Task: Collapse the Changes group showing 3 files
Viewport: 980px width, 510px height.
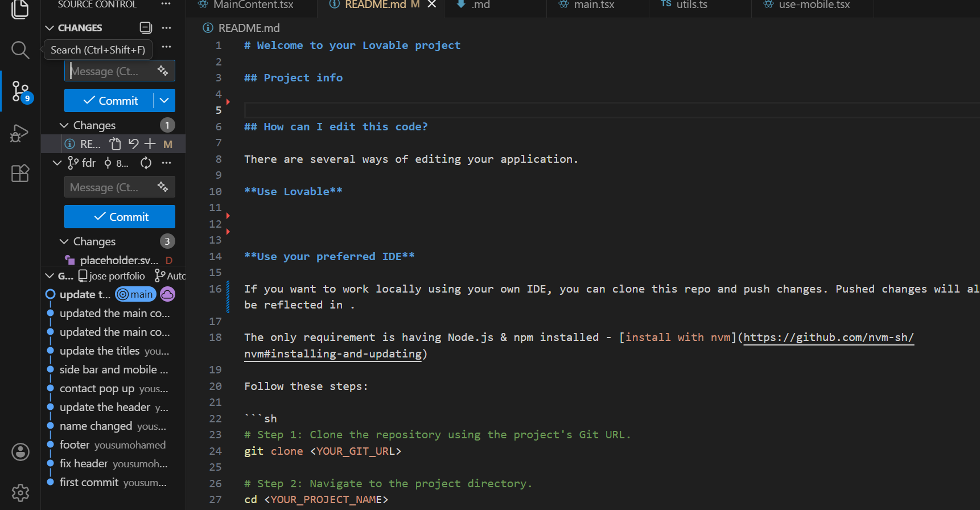Action: click(64, 242)
